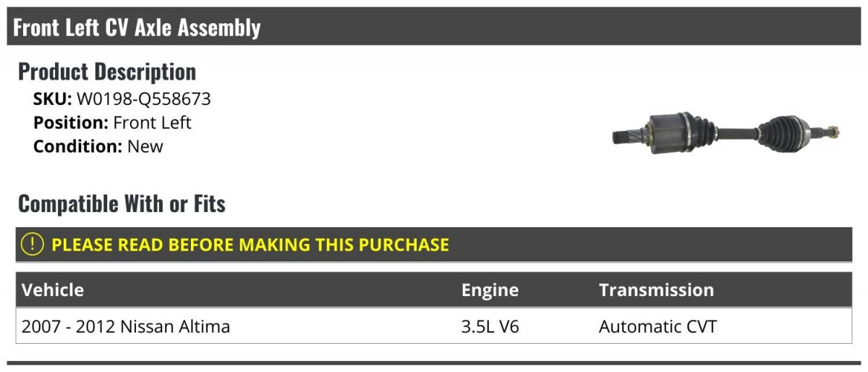This screenshot has width=868, height=372.
Task: Click the PLEASE READ BEFORE MAKING THIS PURCHASE banner
Action: pos(434,245)
